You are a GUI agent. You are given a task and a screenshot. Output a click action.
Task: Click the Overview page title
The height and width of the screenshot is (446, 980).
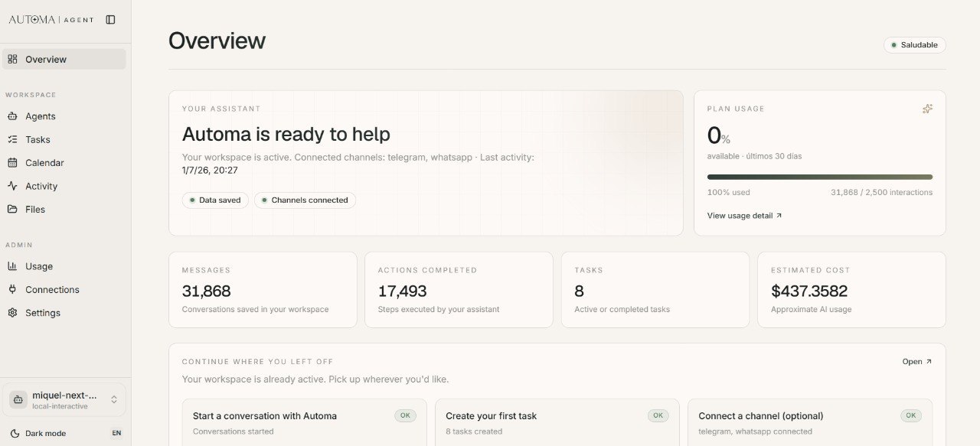[217, 41]
